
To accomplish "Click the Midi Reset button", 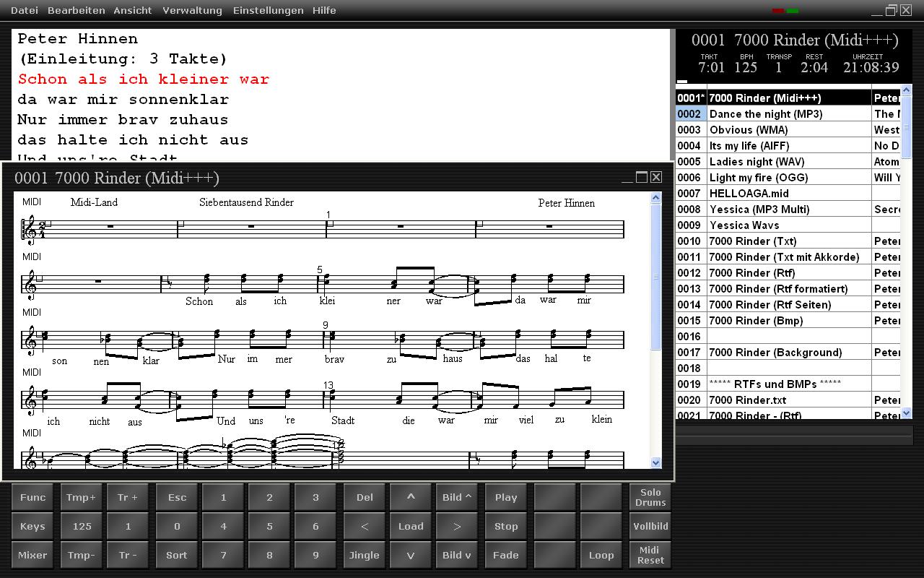I will (x=650, y=555).
